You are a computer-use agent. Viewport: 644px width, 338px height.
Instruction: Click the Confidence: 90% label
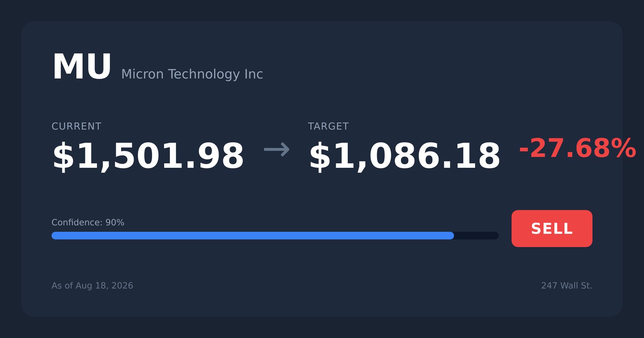point(88,223)
